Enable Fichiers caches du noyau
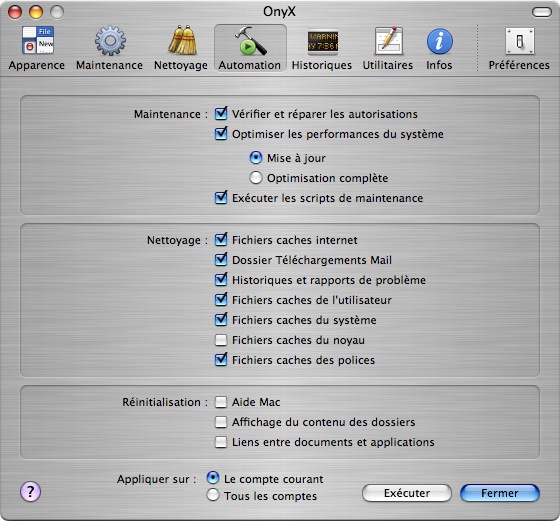560x521 pixels. tap(221, 340)
